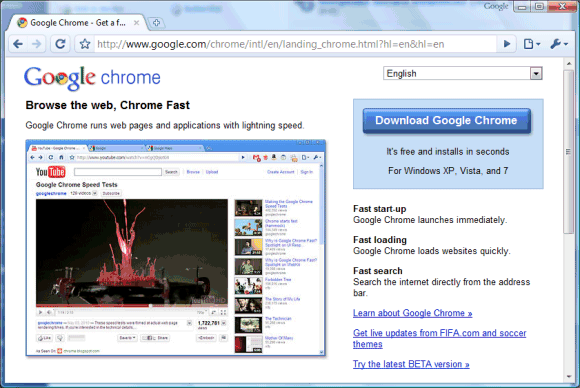580x388 pixels.
Task: Expand the English language dropdown
Action: tap(463, 73)
